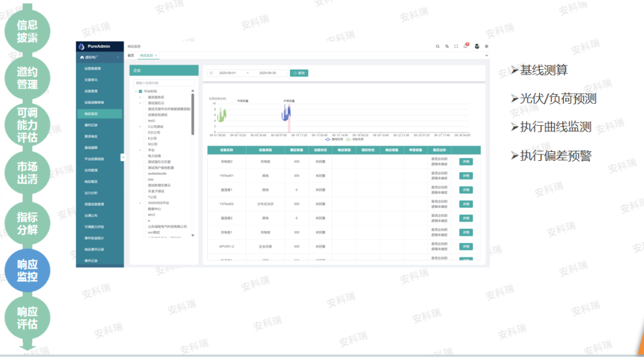The image size is (644, 357).
Task: Open 响应监控 in the sidebar
Action: [100, 114]
